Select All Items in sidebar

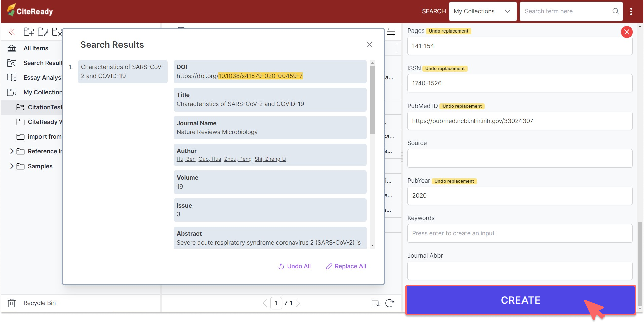click(x=36, y=48)
